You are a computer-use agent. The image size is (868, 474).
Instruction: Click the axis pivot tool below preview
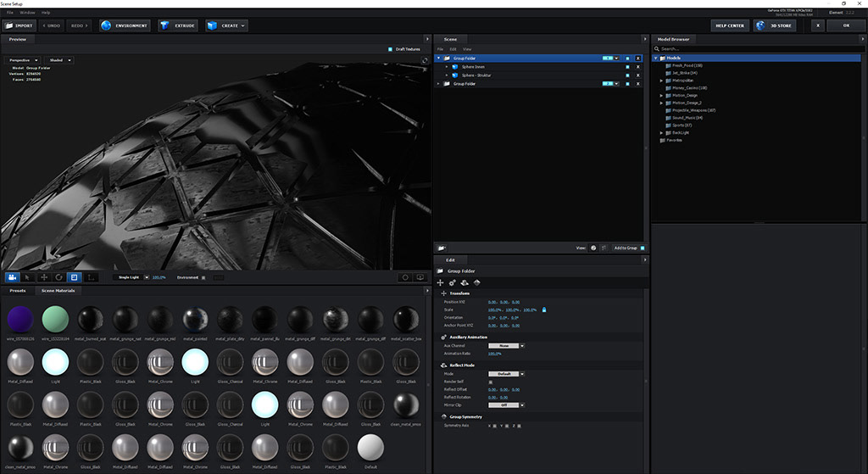point(91,277)
